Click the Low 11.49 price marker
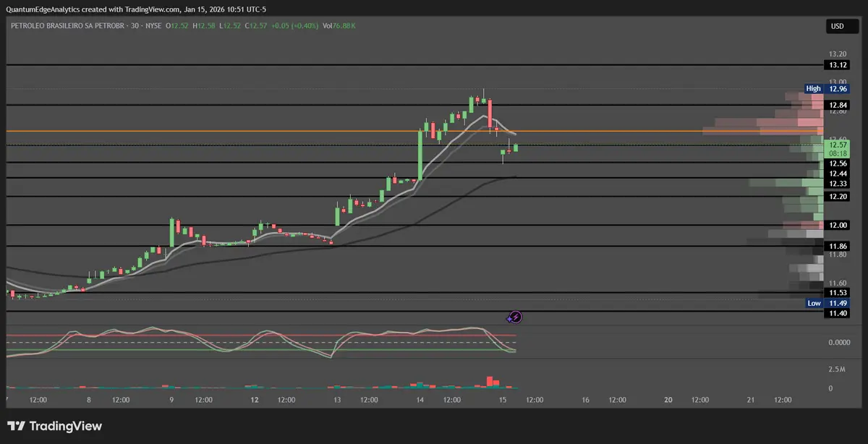Screen dimensions: 868x444 tap(827, 303)
